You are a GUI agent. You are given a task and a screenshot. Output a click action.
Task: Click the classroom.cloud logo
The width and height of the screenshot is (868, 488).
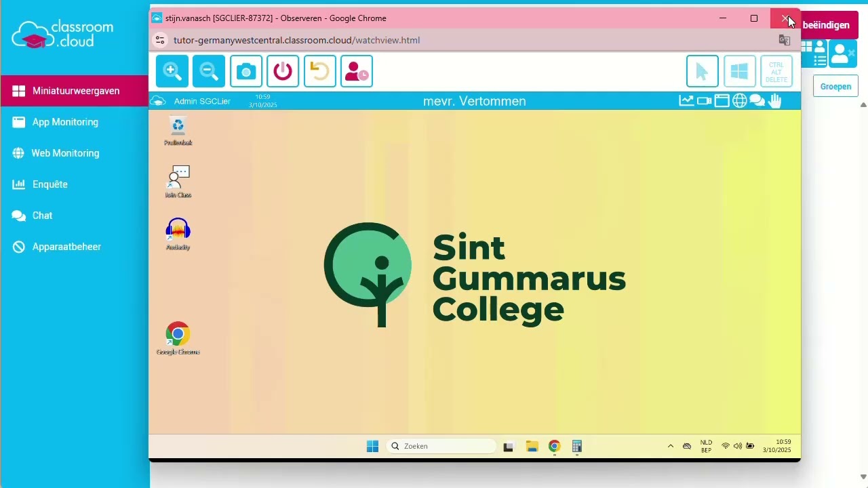point(62,35)
